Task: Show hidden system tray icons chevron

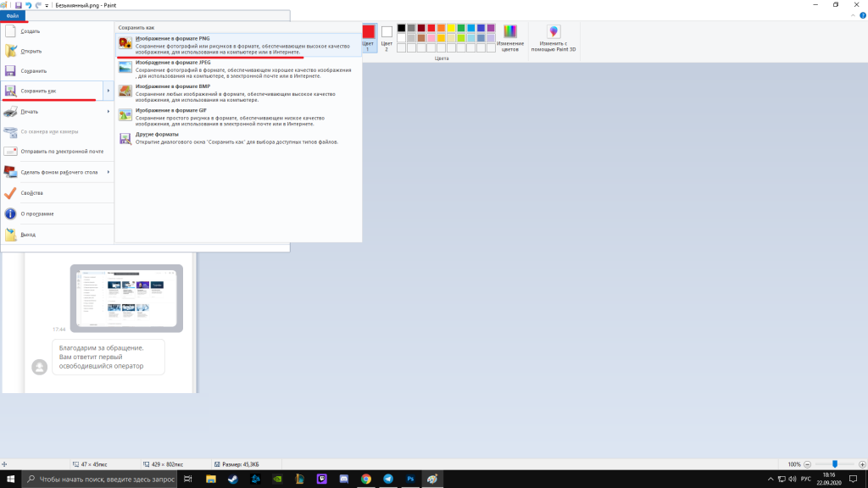Action: point(770,480)
